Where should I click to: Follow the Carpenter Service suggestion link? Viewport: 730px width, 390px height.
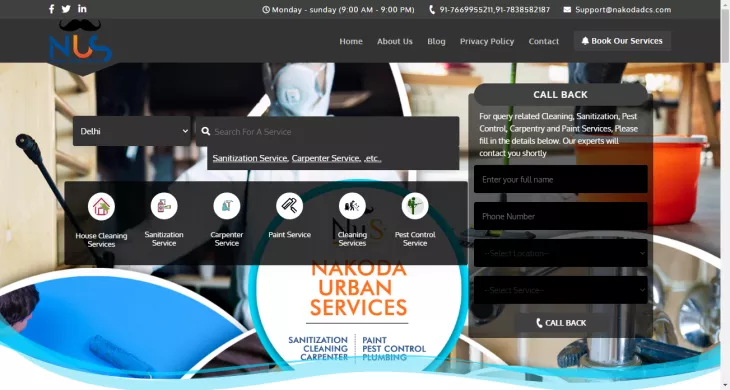326,158
